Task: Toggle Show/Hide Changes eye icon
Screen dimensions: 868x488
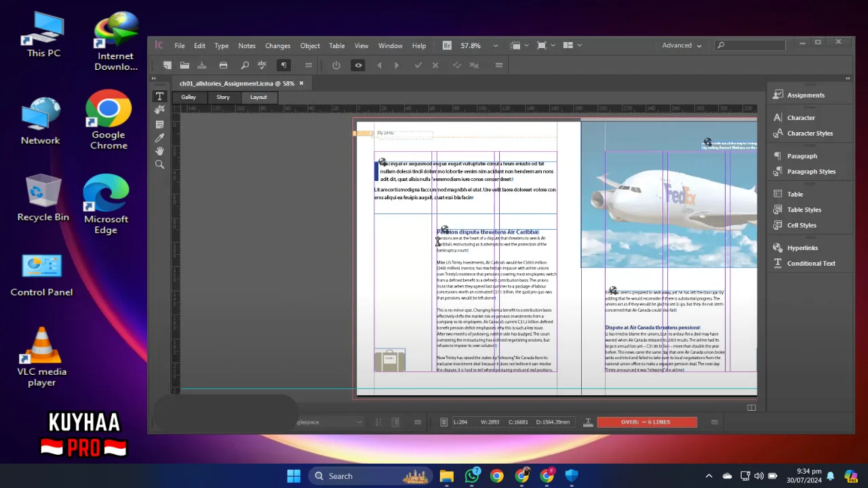Action: [359, 65]
